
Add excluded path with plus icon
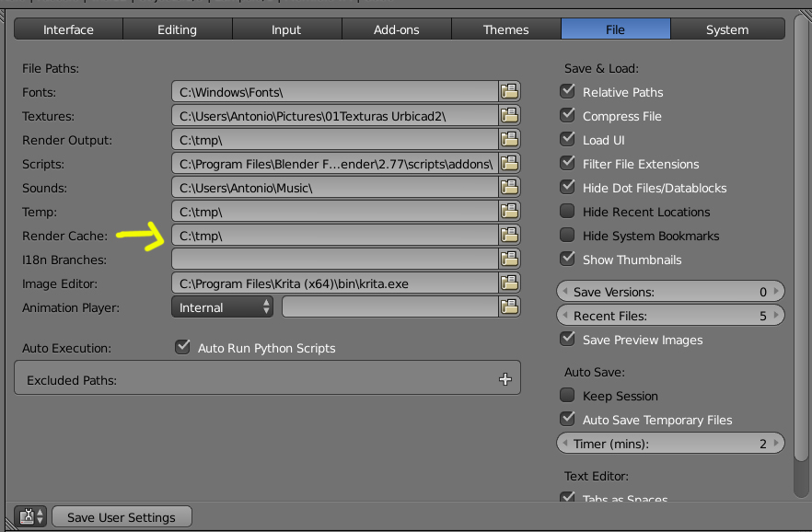tap(505, 379)
